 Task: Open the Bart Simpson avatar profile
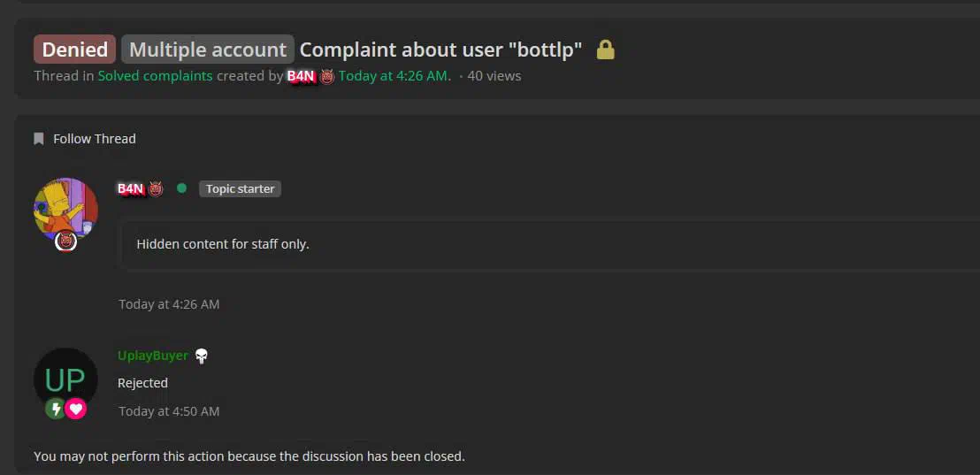pyautogui.click(x=65, y=210)
